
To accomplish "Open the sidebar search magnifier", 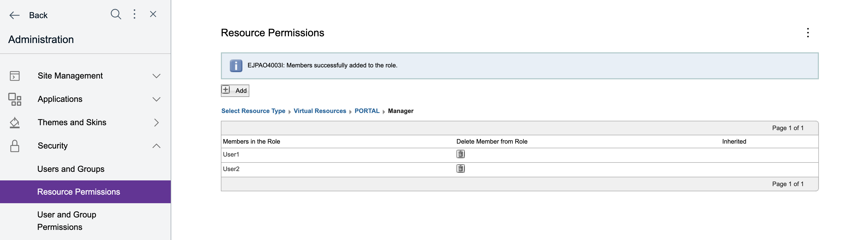I will click(x=116, y=14).
